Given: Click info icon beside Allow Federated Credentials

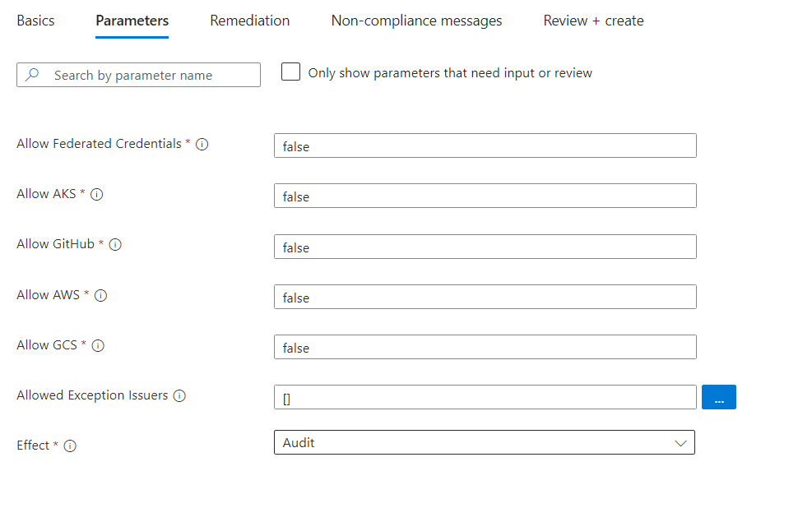Looking at the screenshot, I should [x=202, y=145].
